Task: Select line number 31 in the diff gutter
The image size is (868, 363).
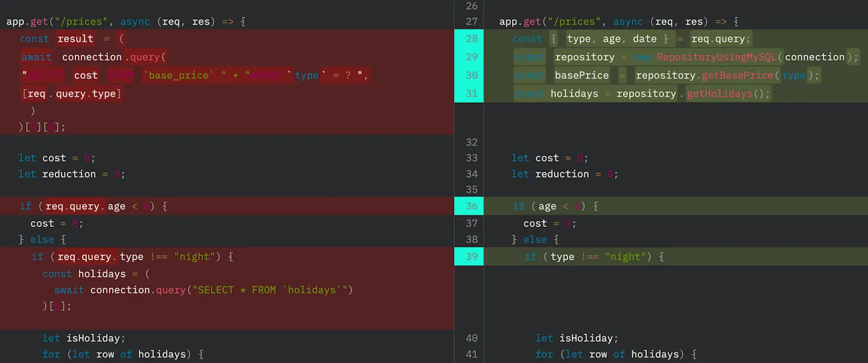Action: (471, 93)
